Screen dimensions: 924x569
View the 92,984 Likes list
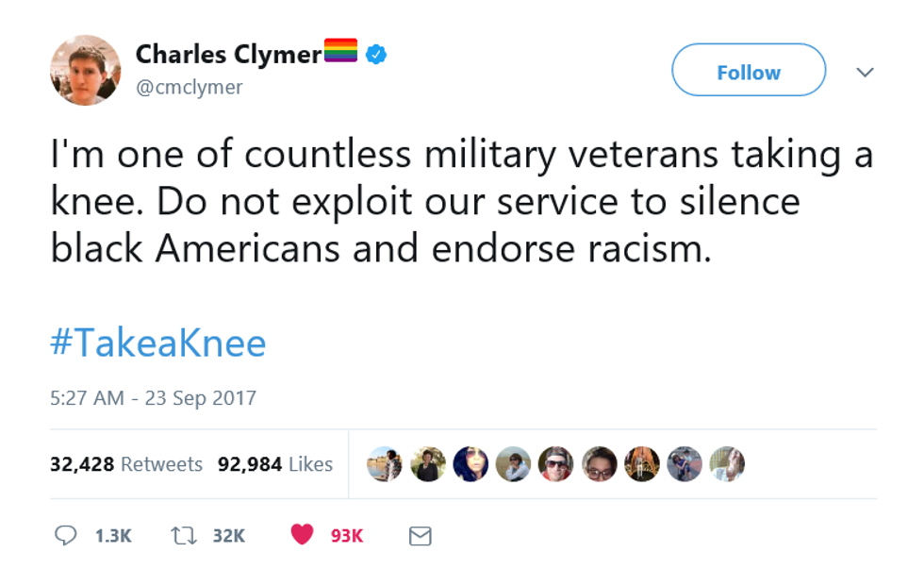(x=274, y=464)
